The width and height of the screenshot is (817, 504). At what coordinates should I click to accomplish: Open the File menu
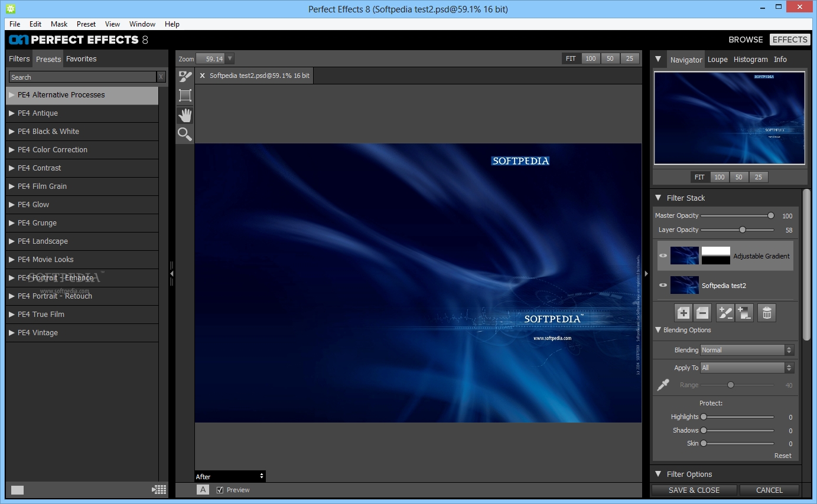[15, 24]
